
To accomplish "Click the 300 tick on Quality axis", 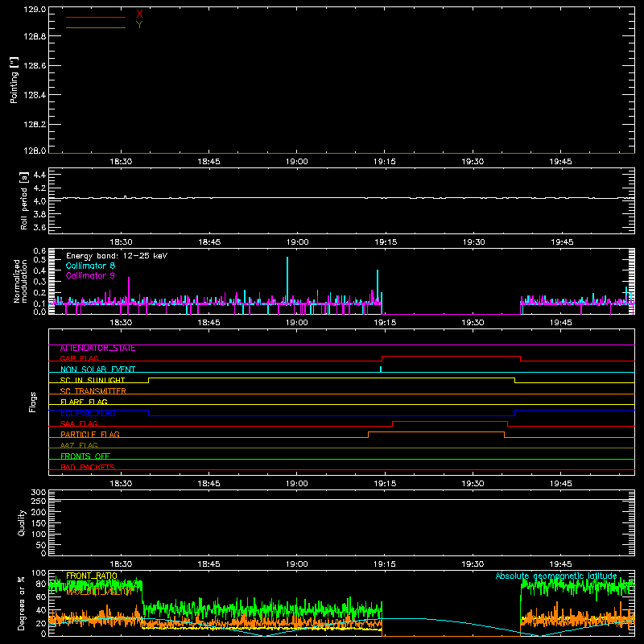I will tap(39, 493).
